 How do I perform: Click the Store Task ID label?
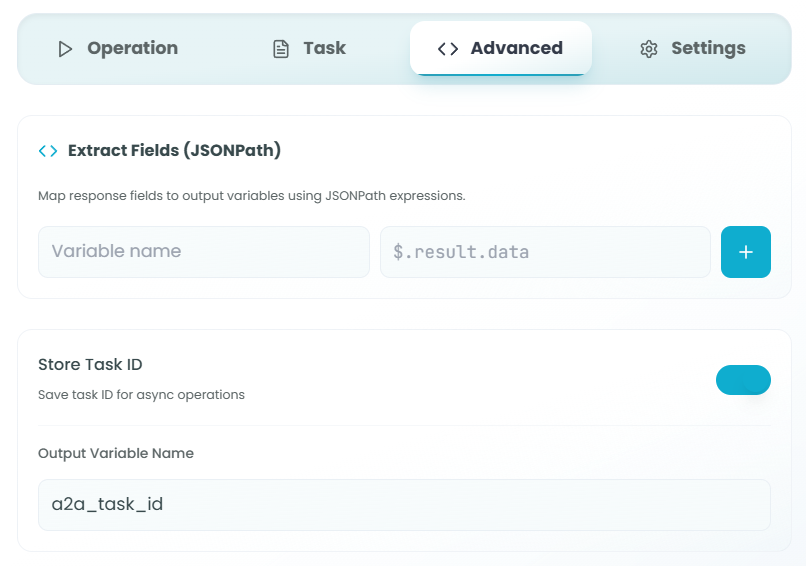tap(90, 364)
